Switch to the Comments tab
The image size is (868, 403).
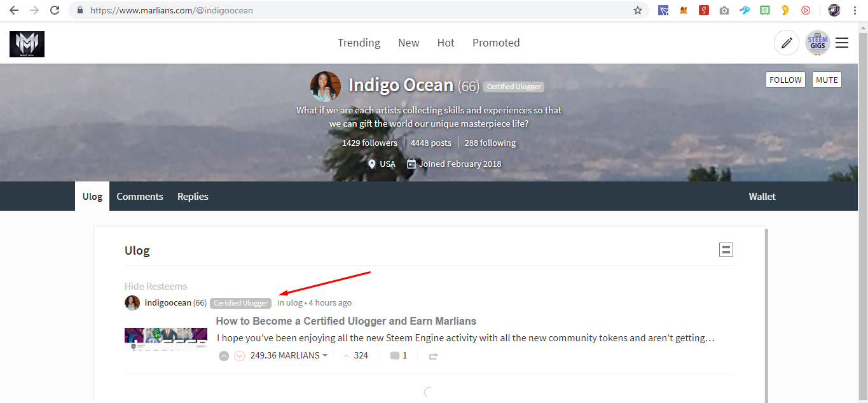[x=140, y=196]
